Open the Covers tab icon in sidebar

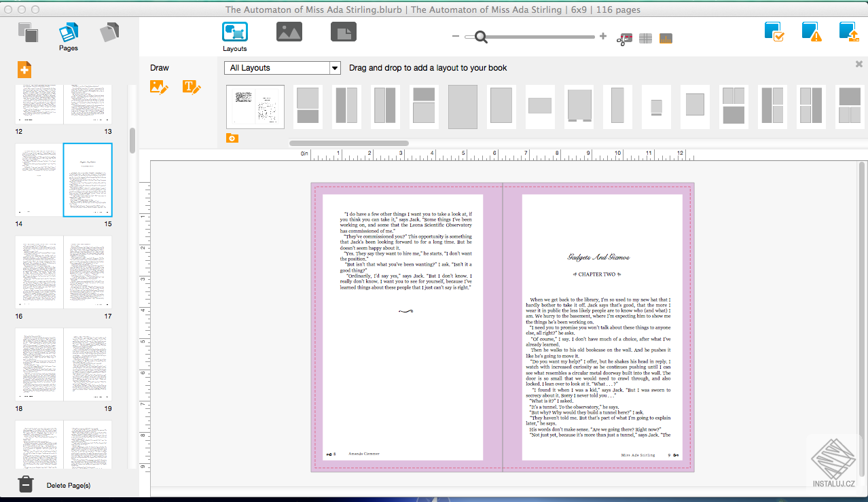[27, 33]
